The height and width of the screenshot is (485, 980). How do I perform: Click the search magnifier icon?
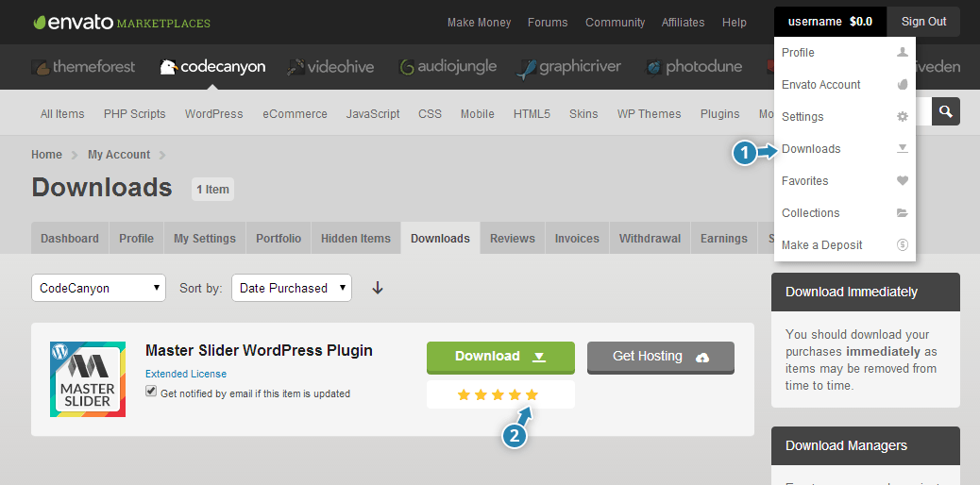click(x=945, y=111)
